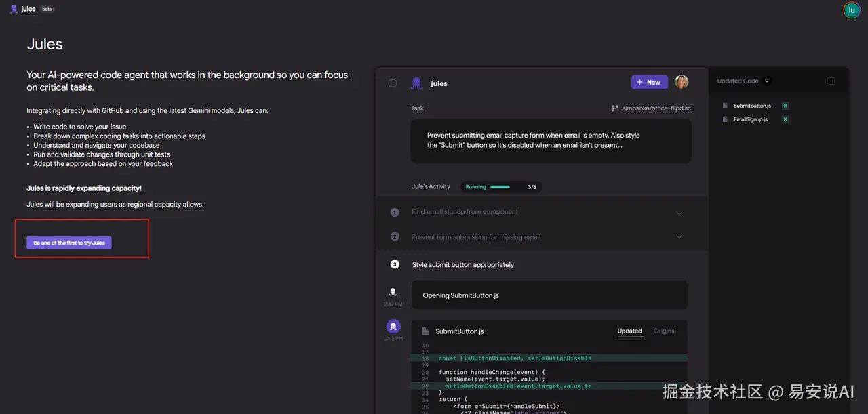This screenshot has height=414, width=868.
Task: Click the git branch icon beside simpsoka/office-flipdisc
Action: (615, 108)
